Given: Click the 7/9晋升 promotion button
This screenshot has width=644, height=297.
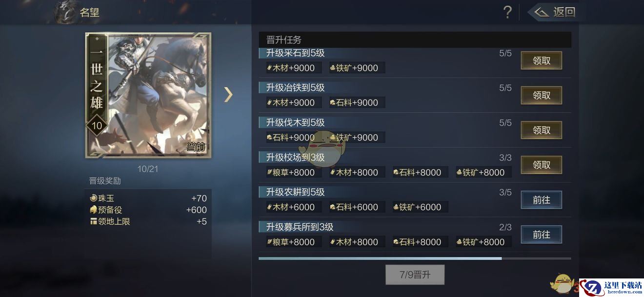Looking at the screenshot, I should pos(415,275).
